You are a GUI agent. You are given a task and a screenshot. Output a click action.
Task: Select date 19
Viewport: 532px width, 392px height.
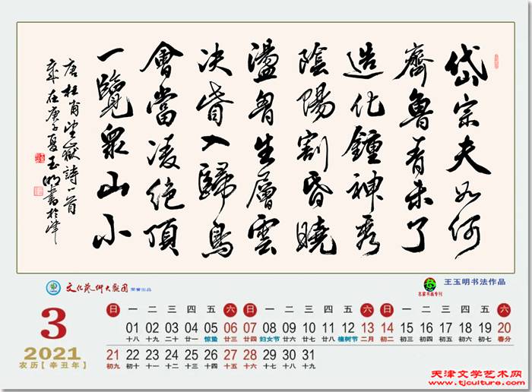coord(485,328)
